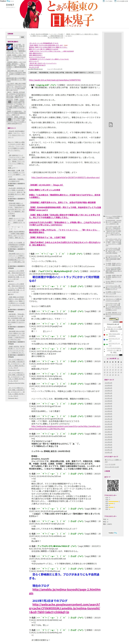Open the http://www.sukeyone.tokyo/ ranking link
The image size is (129, 644).
click(114, 335)
